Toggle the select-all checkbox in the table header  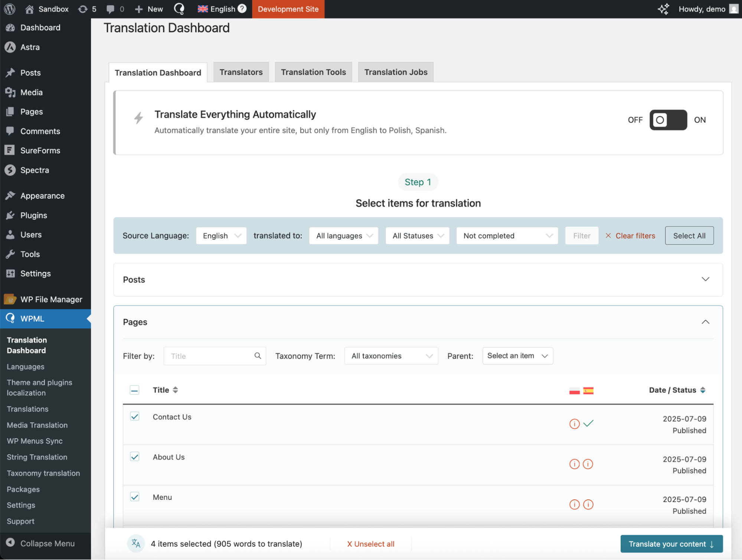pos(134,390)
